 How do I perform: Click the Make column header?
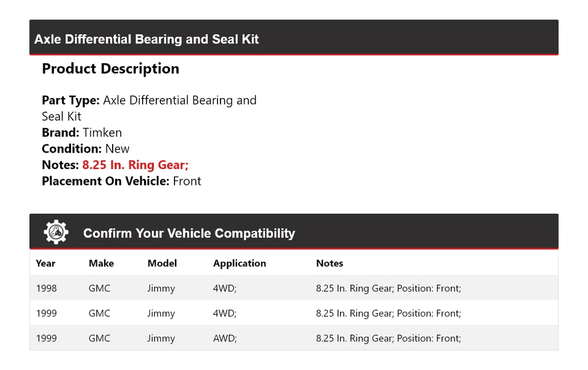101,263
